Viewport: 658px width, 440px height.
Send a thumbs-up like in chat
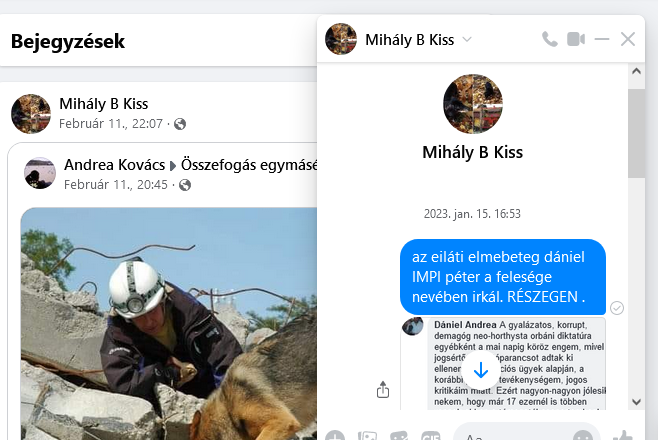[623, 435]
